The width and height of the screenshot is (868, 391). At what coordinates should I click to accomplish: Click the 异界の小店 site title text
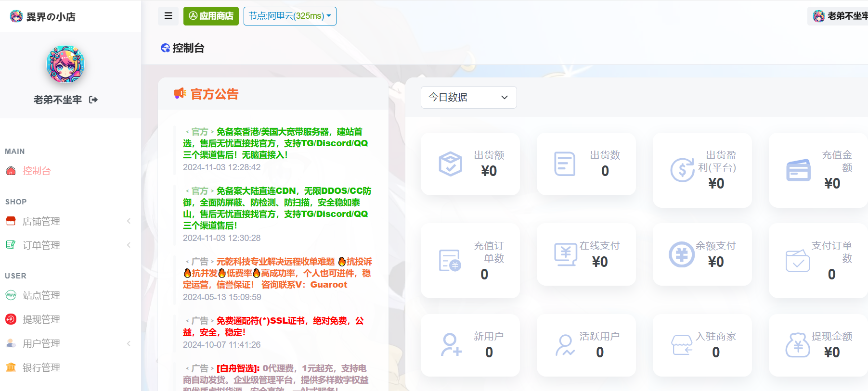(x=51, y=17)
